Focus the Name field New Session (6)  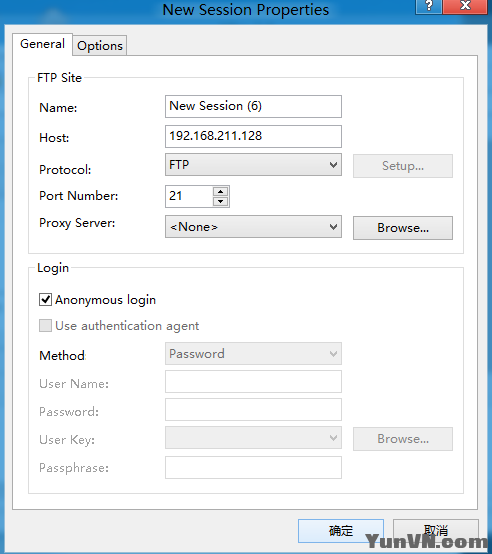coord(253,106)
